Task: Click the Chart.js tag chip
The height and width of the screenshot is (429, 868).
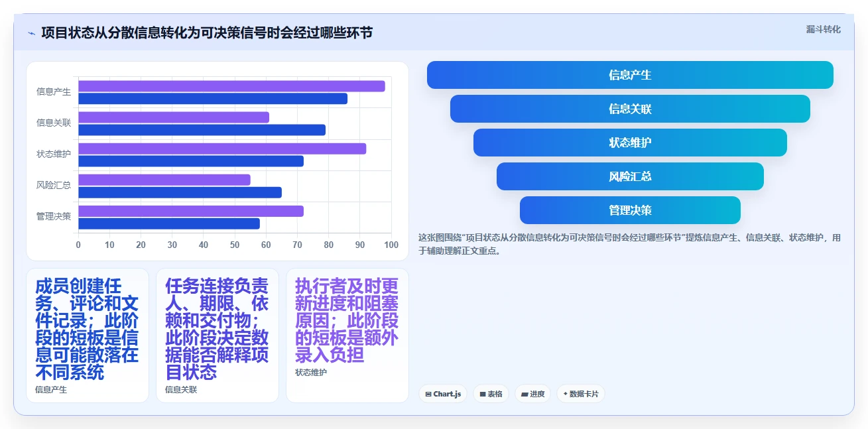Action: click(443, 394)
